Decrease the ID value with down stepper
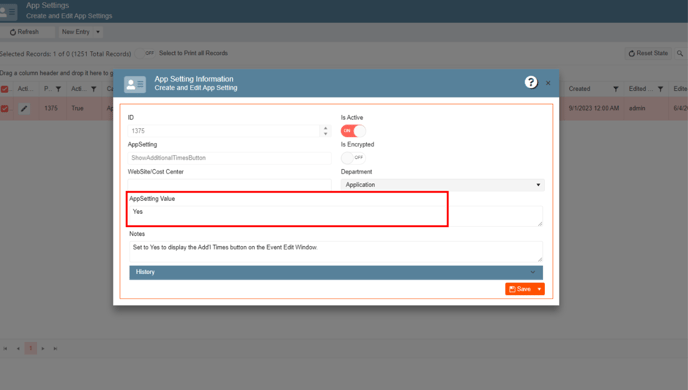The height and width of the screenshot is (390, 688). pos(326,133)
